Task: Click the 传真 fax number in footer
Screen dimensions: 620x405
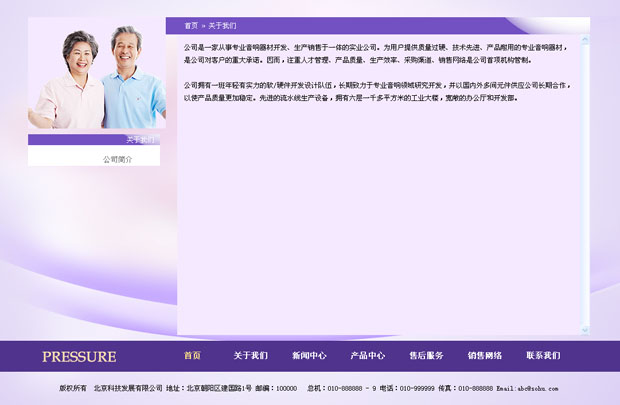Action: coord(466,388)
